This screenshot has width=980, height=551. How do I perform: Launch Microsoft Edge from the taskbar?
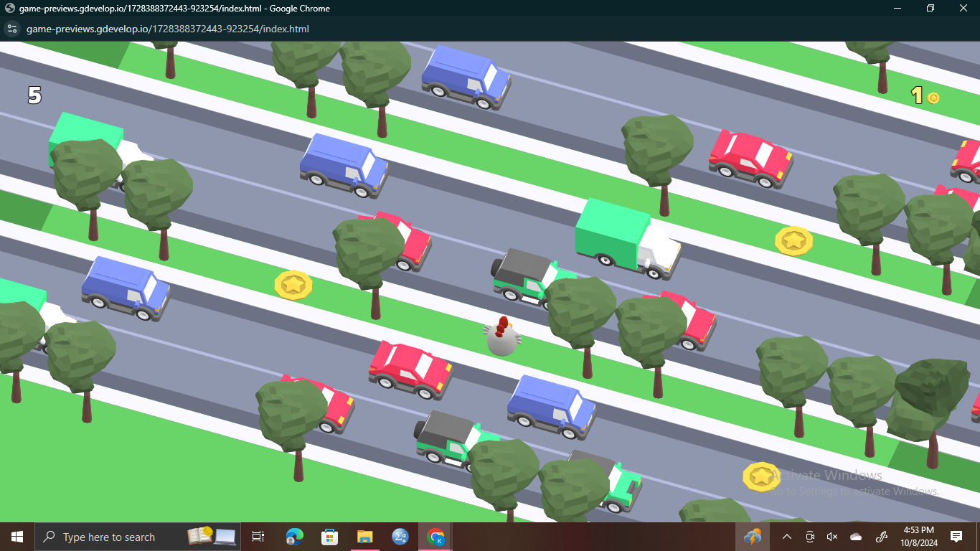tap(293, 537)
